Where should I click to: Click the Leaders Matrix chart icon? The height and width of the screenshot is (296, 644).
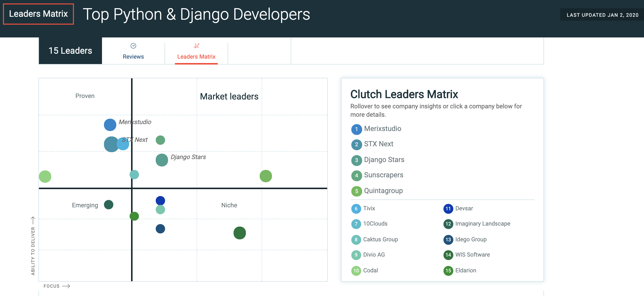[197, 46]
